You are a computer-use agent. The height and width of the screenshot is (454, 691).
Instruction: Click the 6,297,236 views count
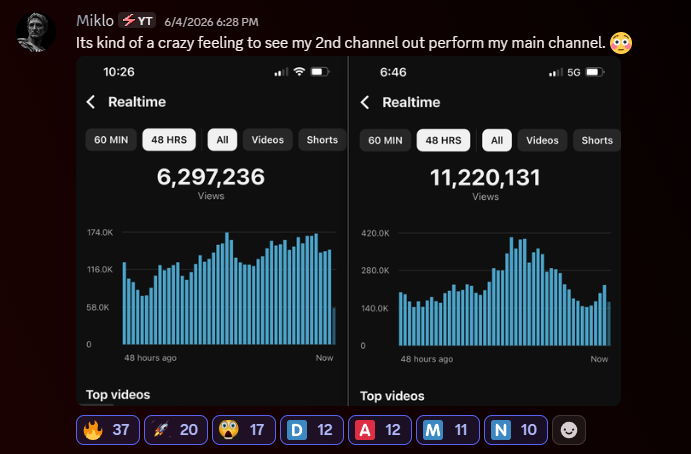[x=211, y=177]
